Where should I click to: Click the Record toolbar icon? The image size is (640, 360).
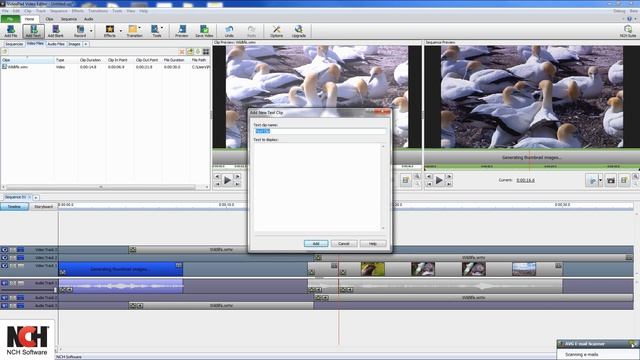pyautogui.click(x=80, y=31)
